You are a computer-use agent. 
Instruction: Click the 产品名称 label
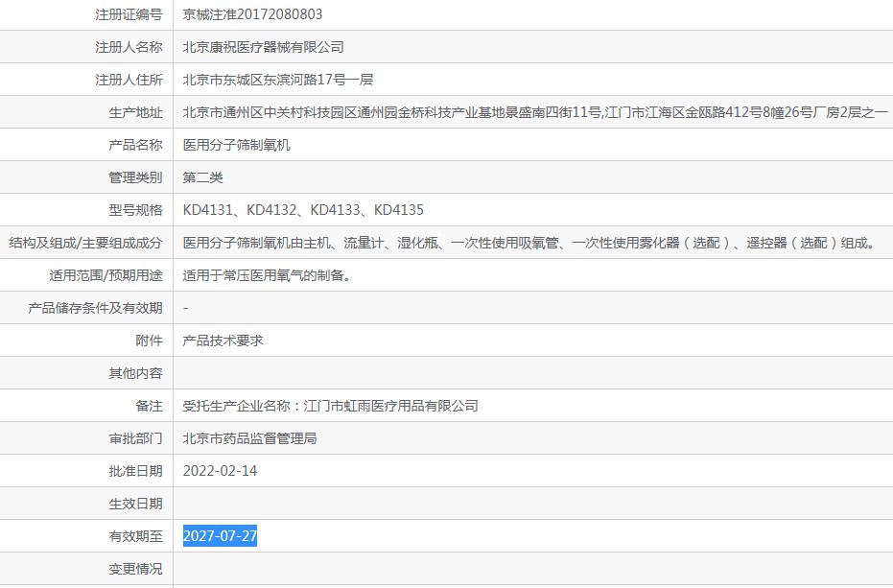point(135,145)
